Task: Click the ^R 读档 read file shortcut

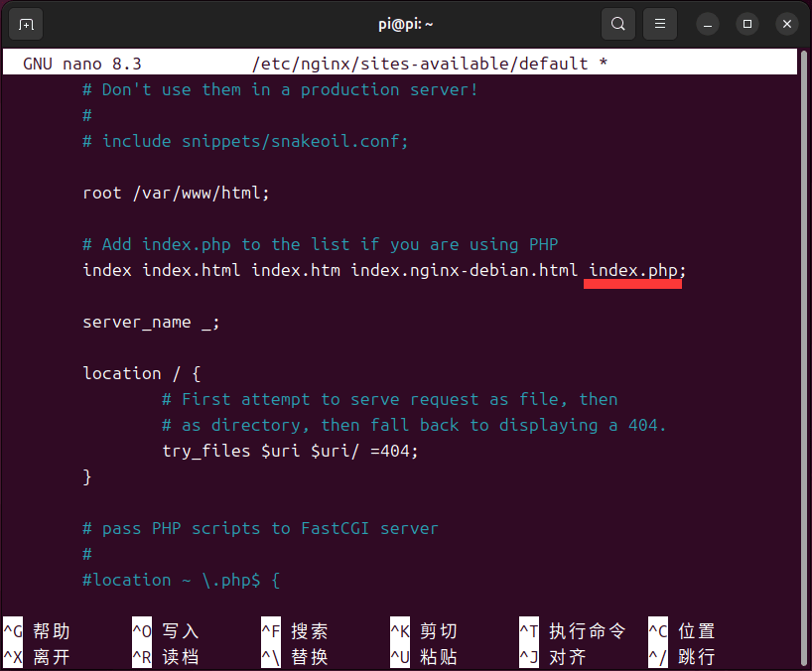Action: coord(166,657)
